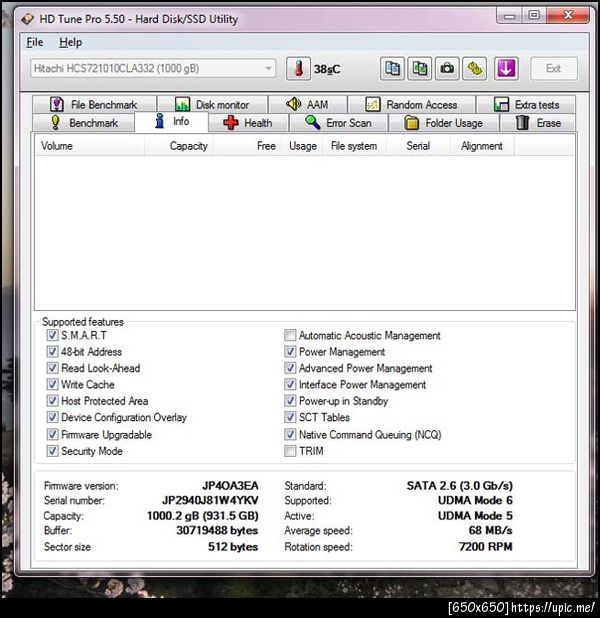Screen dimensions: 600x618
Task: Toggle the Power Management checkbox
Action: pyautogui.click(x=290, y=352)
